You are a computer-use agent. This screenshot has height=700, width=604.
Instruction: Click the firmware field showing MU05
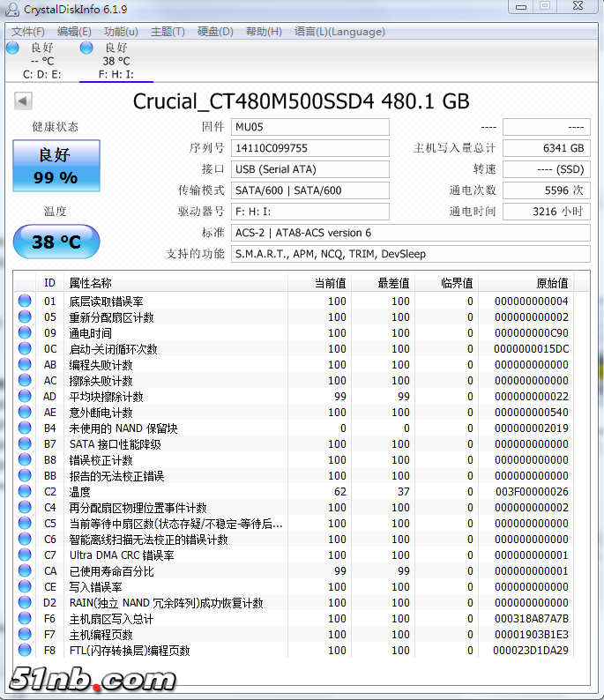click(309, 127)
